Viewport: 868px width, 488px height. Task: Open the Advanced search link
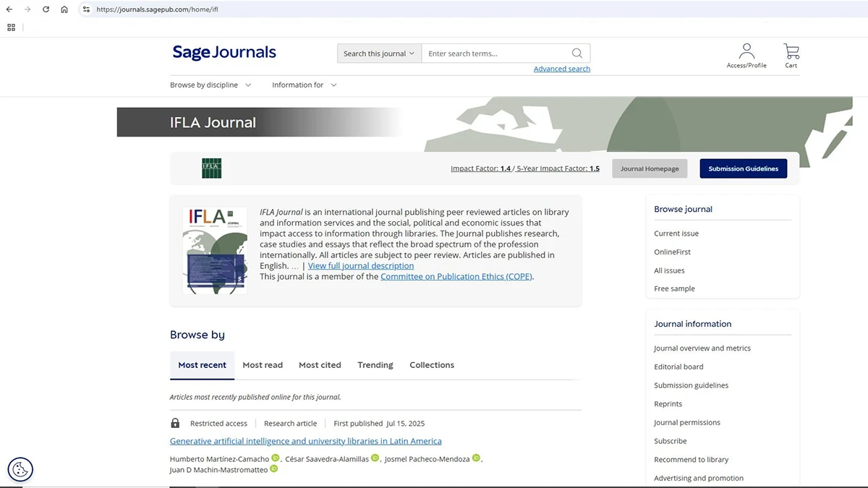(561, 68)
